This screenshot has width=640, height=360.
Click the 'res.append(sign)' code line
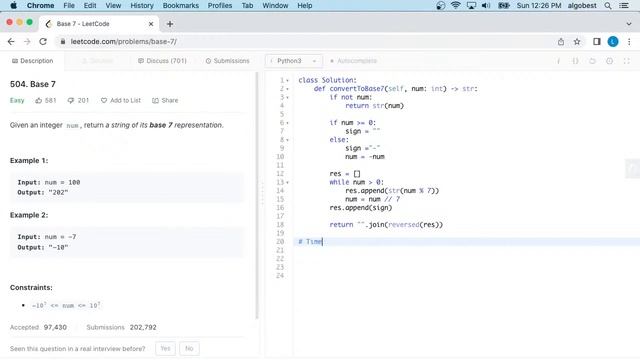[x=361, y=208]
